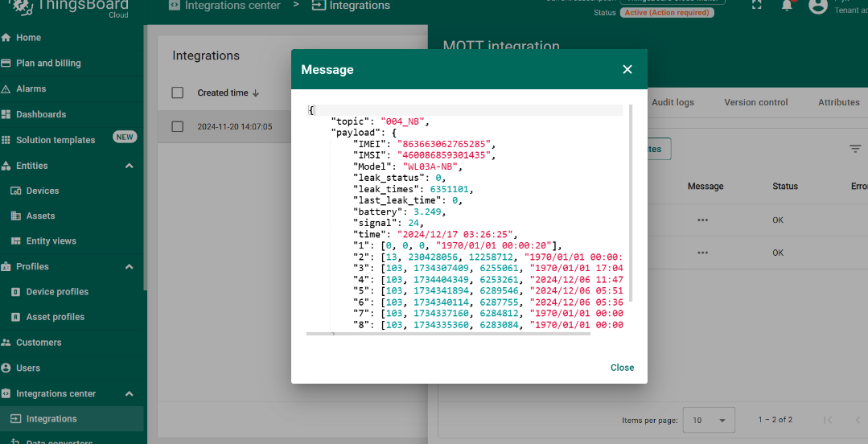Image resolution: width=868 pixels, height=444 pixels.
Task: Open the events filter icon
Action: coord(856,148)
